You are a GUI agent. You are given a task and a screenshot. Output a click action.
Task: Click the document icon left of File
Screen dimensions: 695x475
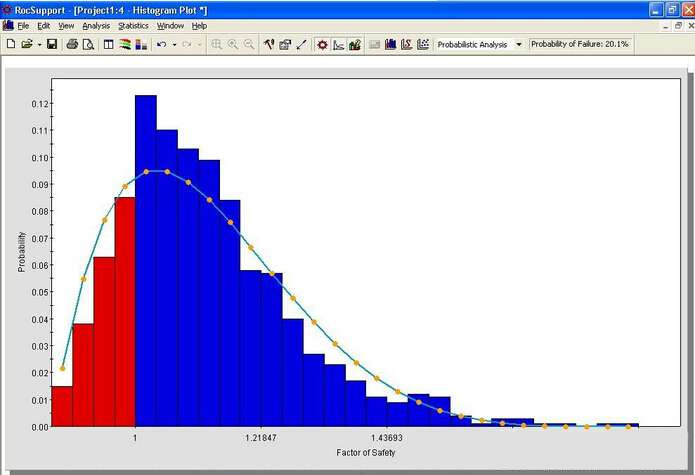pyautogui.click(x=8, y=26)
